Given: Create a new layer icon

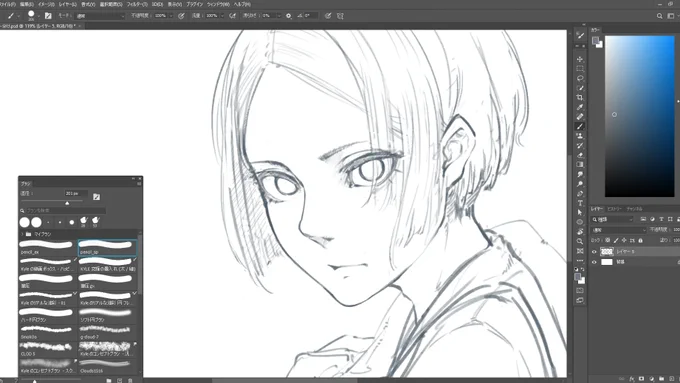Looking at the screenshot, I should [671, 379].
